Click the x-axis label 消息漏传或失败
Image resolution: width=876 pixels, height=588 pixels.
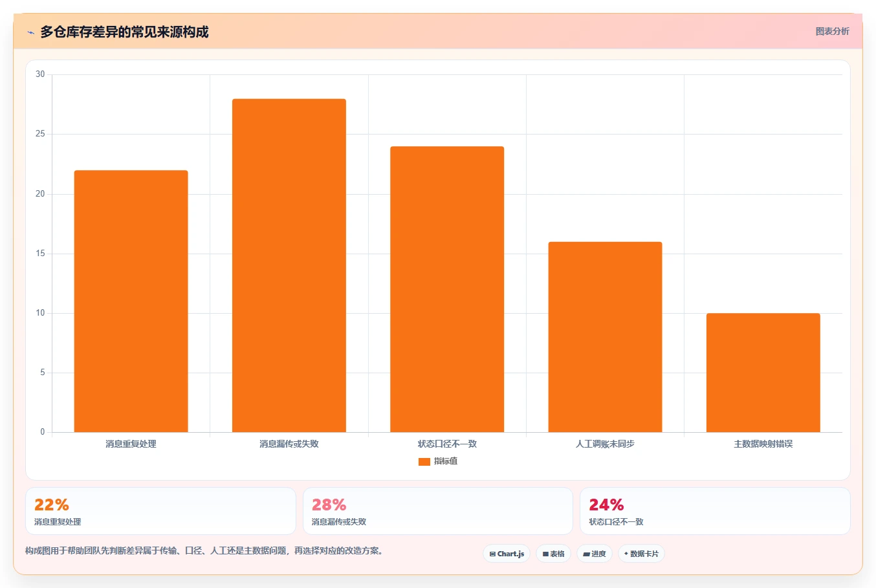[289, 444]
